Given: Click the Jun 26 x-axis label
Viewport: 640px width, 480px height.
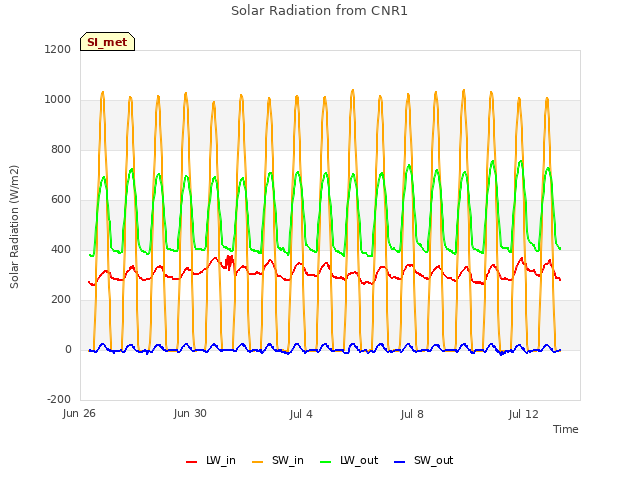Looking at the screenshot, I should [x=79, y=413].
